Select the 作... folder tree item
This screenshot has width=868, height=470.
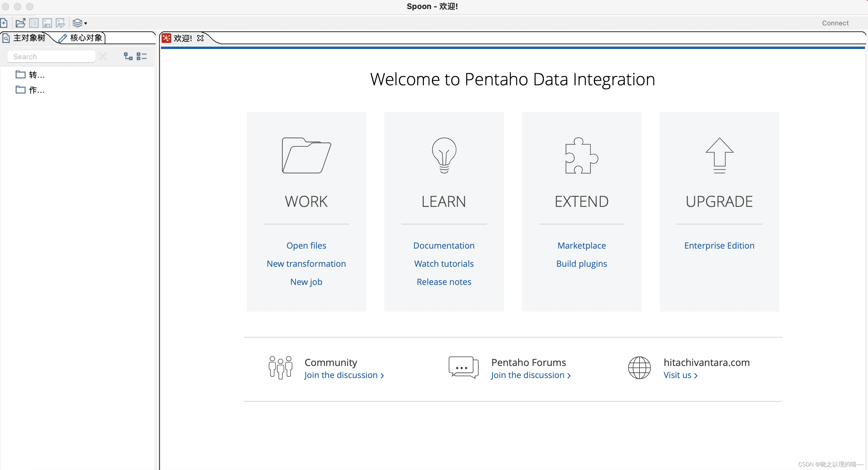[x=30, y=90]
